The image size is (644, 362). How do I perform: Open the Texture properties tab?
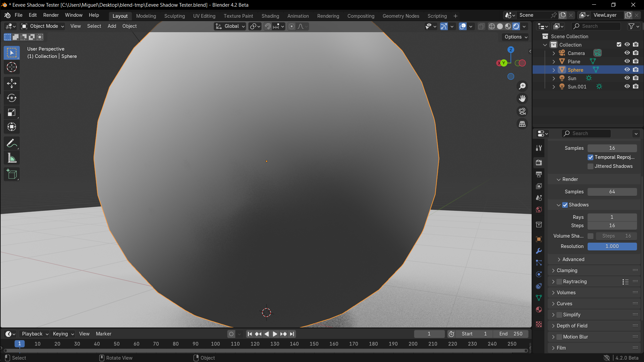[539, 324]
